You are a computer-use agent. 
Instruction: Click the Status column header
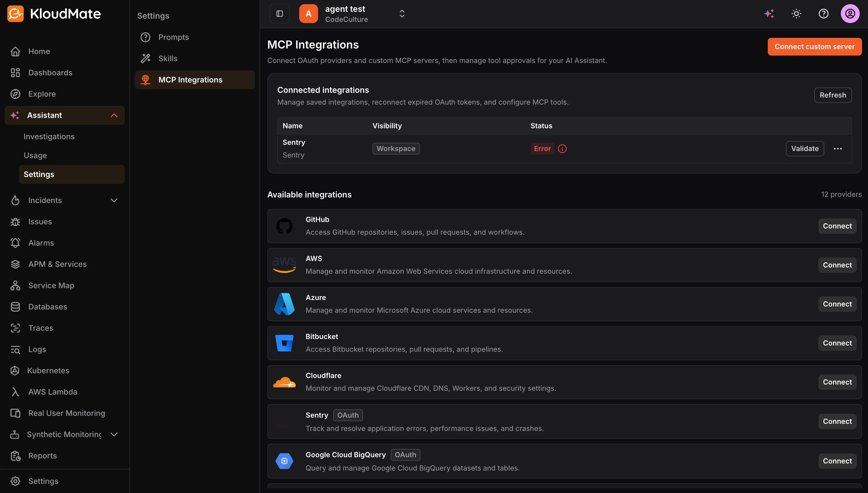tap(541, 126)
